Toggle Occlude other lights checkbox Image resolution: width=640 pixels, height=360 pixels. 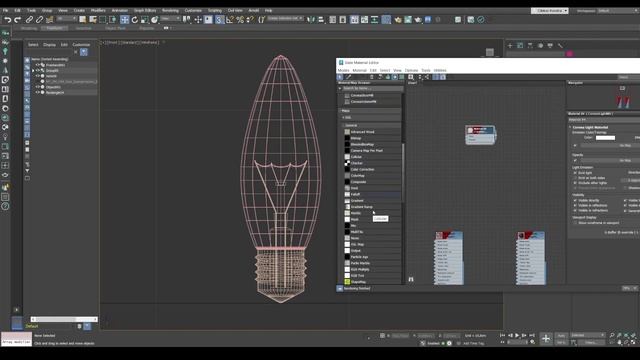575,183
